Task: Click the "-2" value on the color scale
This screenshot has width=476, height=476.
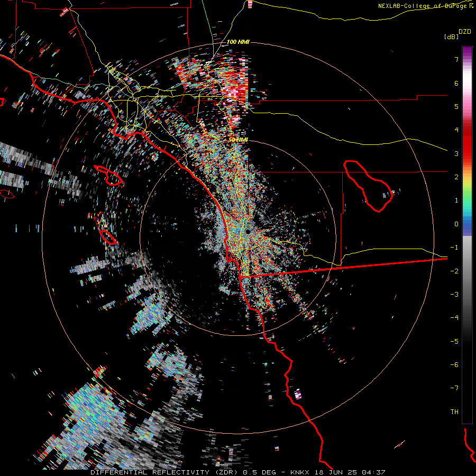Action: coord(454,271)
